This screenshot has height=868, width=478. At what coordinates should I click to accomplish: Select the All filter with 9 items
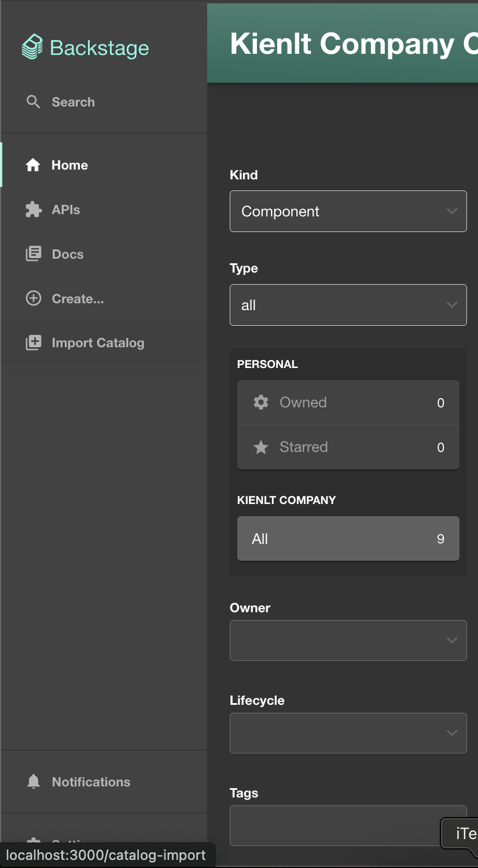tap(348, 539)
